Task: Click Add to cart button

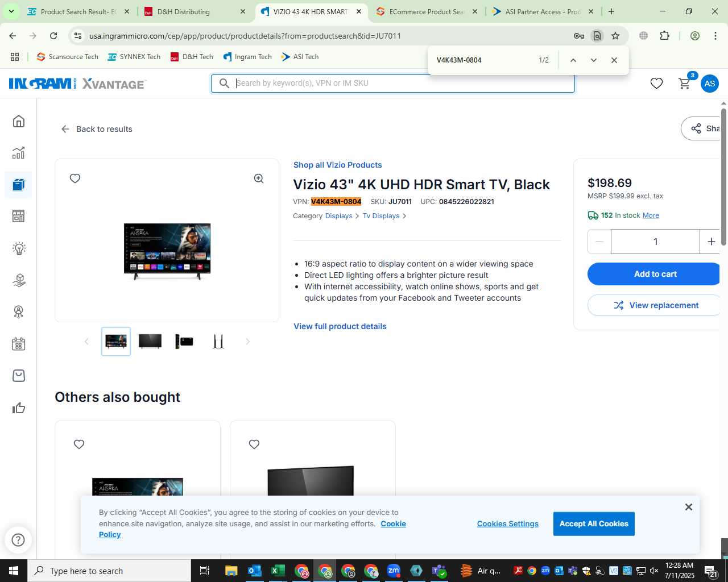Action: tap(655, 274)
